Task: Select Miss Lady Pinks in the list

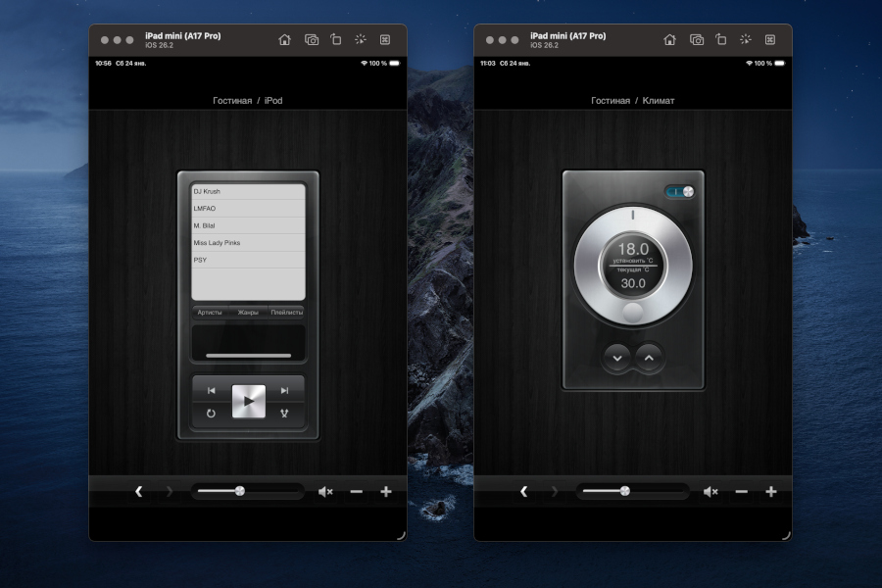Action: [248, 242]
